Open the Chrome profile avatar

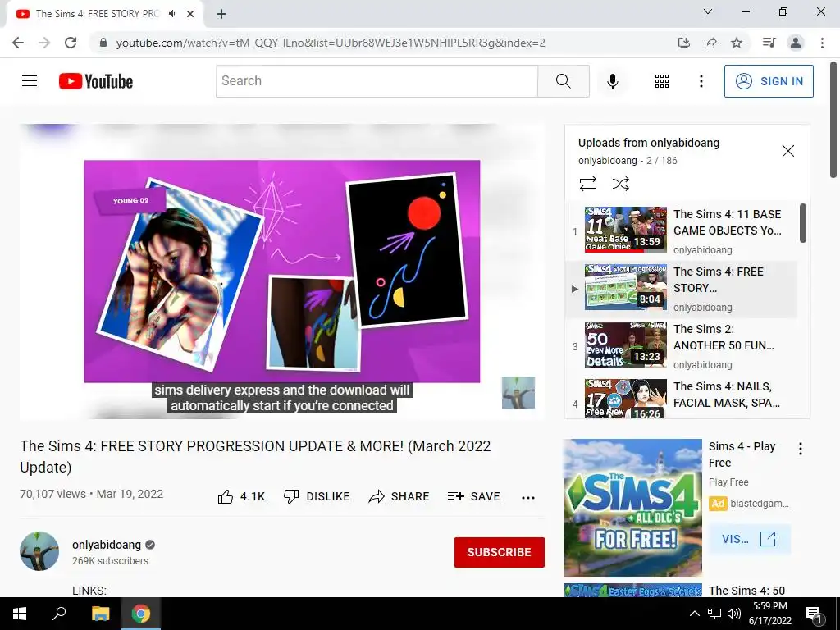point(796,43)
